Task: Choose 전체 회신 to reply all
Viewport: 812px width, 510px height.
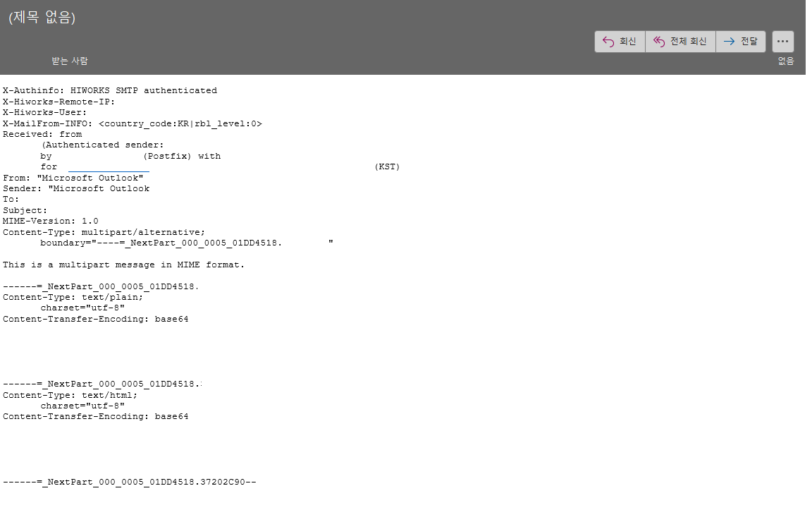Action: [x=680, y=42]
